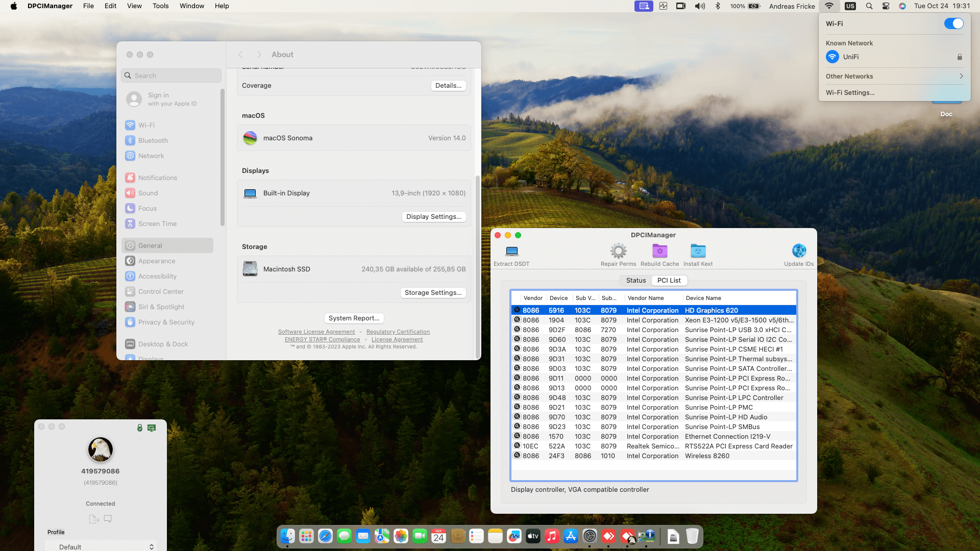Click the System Report... button
This screenshot has height=551, width=980.
pyautogui.click(x=354, y=318)
